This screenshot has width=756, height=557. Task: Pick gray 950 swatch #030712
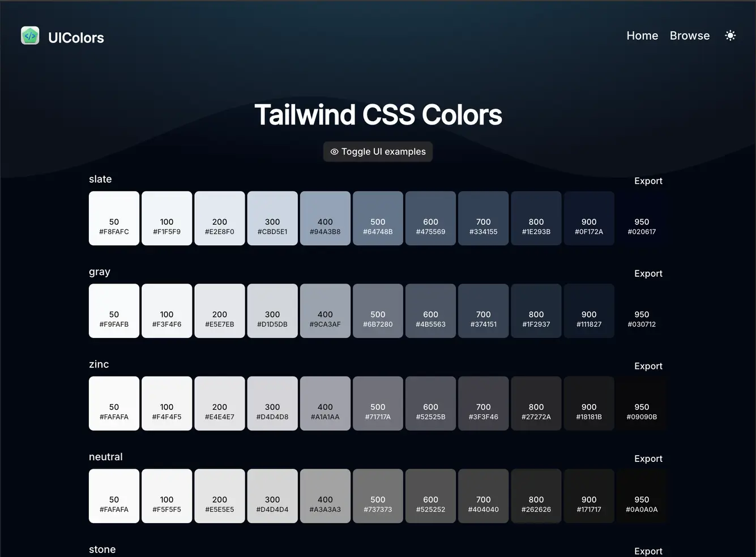[642, 311]
